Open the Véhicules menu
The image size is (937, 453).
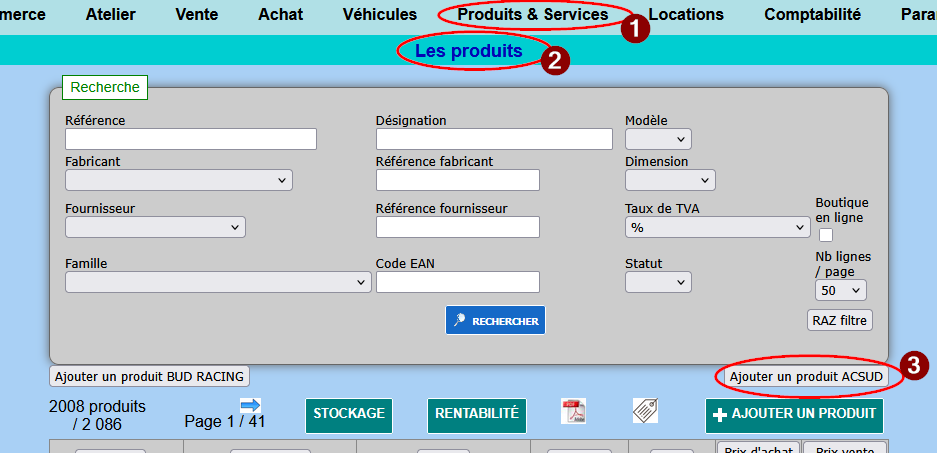pyautogui.click(x=379, y=15)
